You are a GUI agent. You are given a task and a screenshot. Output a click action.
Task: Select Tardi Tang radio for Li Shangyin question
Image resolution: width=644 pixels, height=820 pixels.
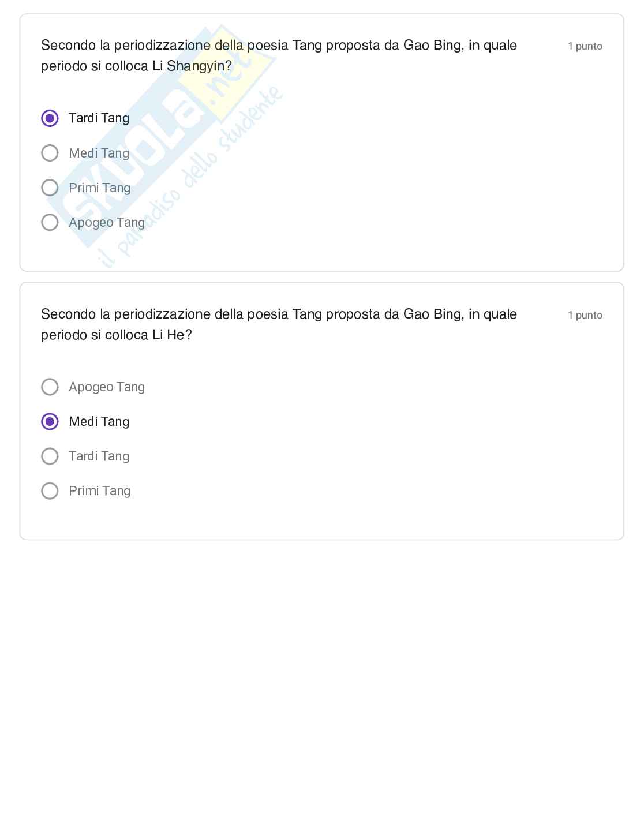pyautogui.click(x=50, y=118)
